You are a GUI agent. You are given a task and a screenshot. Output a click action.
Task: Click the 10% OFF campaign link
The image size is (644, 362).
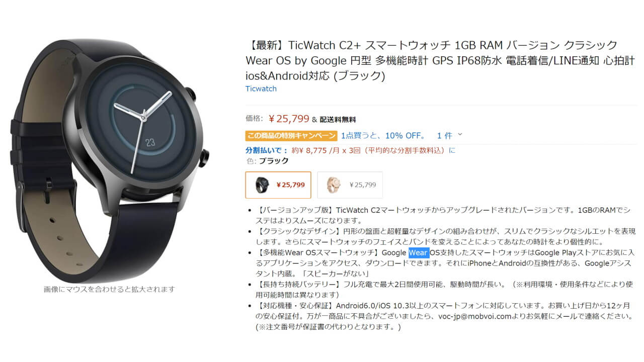coord(383,136)
